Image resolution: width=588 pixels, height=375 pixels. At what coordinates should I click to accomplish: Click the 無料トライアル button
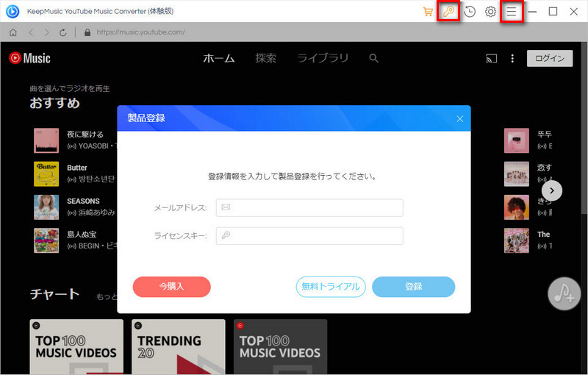click(331, 287)
